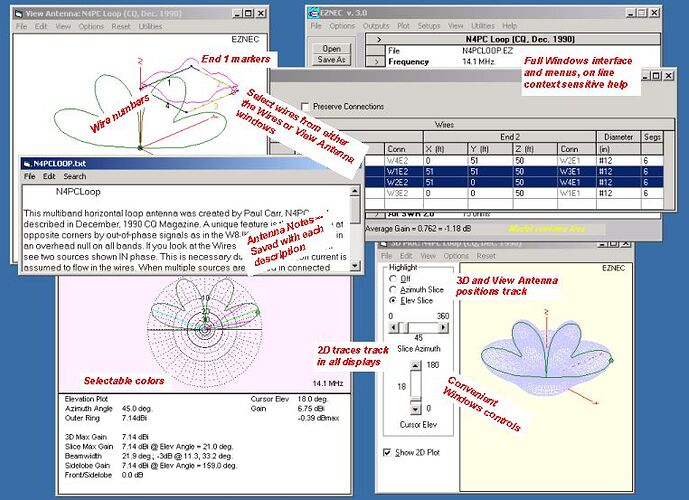Toggle Preserve Connections checkbox

click(305, 106)
